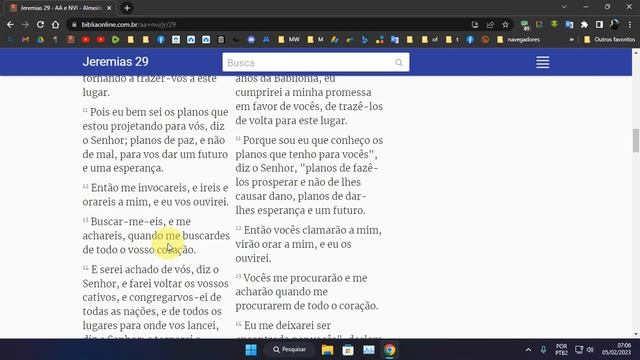
Task: Expand the tab search chevron
Action: (x=564, y=7)
